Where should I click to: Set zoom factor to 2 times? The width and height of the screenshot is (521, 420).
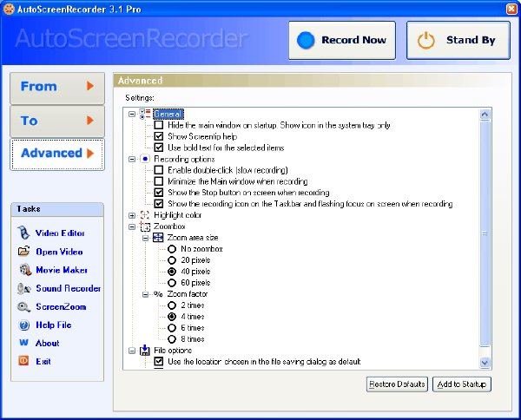coord(172,305)
